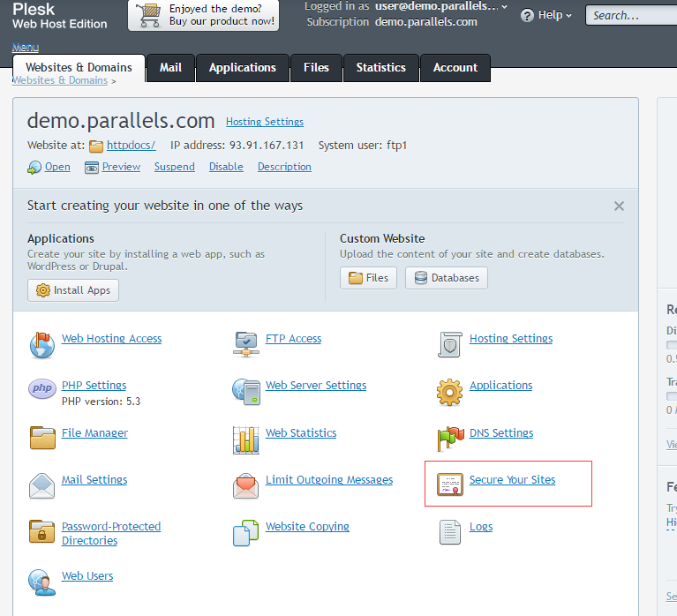Click the Search input field
The height and width of the screenshot is (616, 677).
(x=631, y=16)
